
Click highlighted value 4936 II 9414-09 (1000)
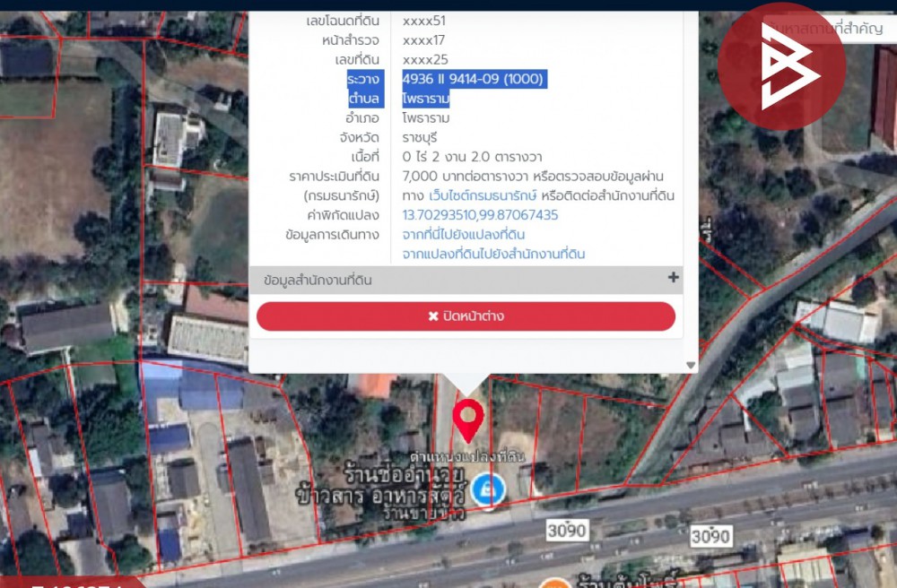coord(473,79)
